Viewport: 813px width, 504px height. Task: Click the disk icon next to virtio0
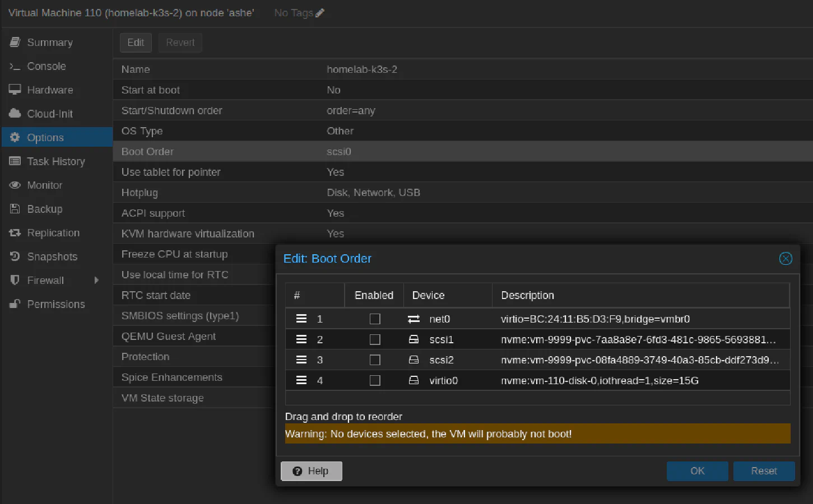tap(414, 380)
